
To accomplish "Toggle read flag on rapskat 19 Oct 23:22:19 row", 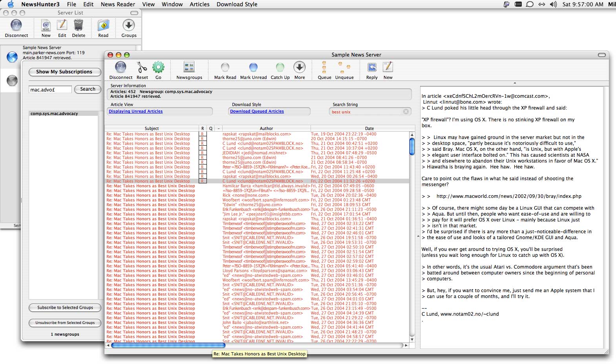I will pyautogui.click(x=202, y=134).
